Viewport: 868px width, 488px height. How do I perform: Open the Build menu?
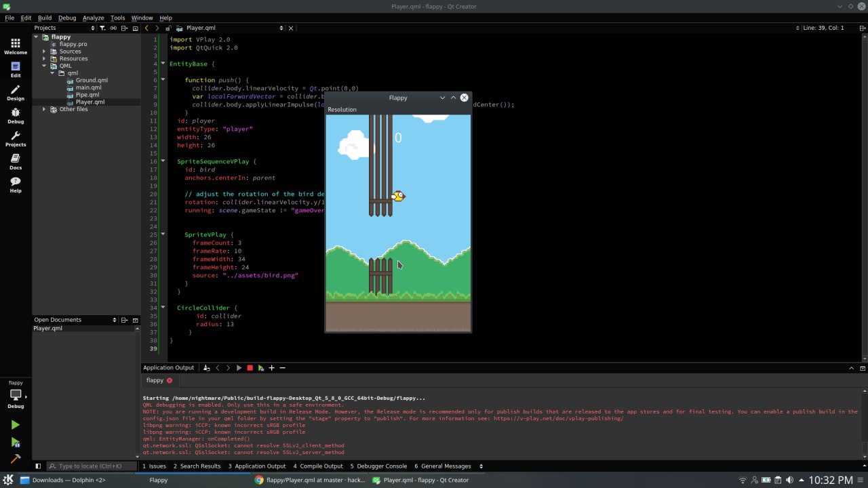pos(45,18)
